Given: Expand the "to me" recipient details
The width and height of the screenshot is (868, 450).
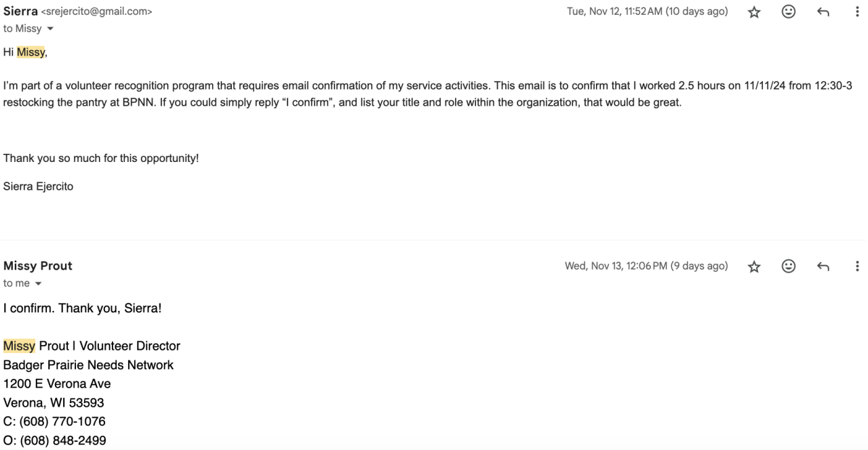Looking at the screenshot, I should pyautogui.click(x=38, y=283).
